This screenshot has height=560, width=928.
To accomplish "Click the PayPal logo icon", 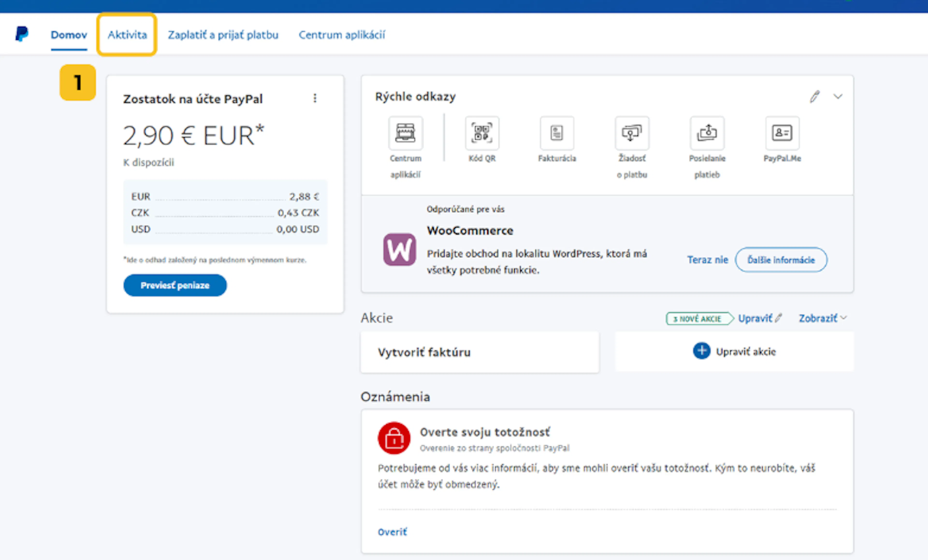I will [x=22, y=34].
